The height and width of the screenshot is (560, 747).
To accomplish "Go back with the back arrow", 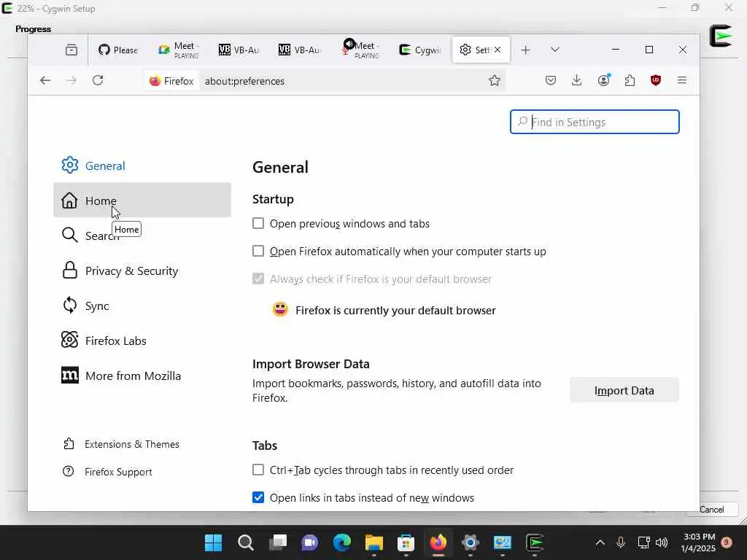I will click(x=45, y=80).
